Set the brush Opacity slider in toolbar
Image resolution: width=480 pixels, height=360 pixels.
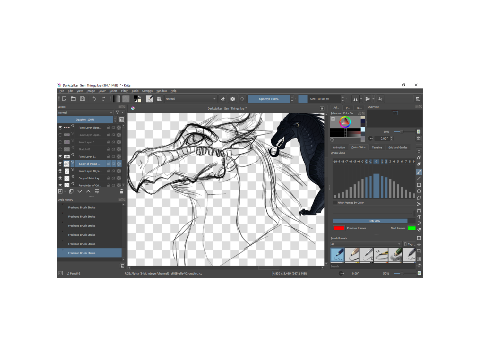269,99
